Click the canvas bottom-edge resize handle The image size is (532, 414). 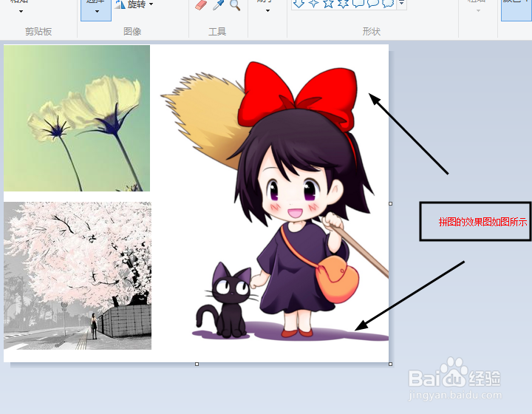(197, 364)
